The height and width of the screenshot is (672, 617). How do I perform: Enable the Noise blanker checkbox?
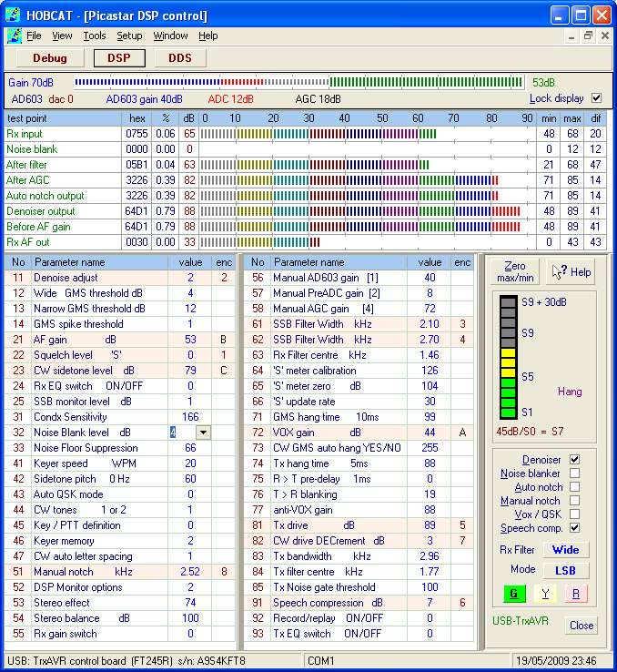click(x=574, y=473)
